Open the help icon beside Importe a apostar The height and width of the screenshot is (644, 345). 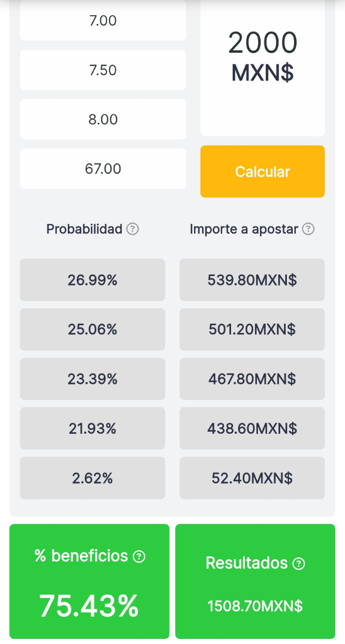[308, 229]
